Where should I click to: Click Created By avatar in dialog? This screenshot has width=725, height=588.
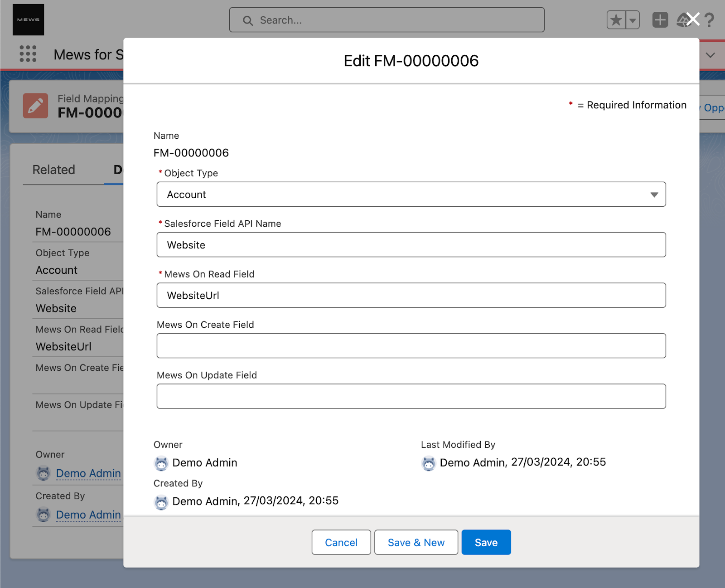[x=161, y=502]
